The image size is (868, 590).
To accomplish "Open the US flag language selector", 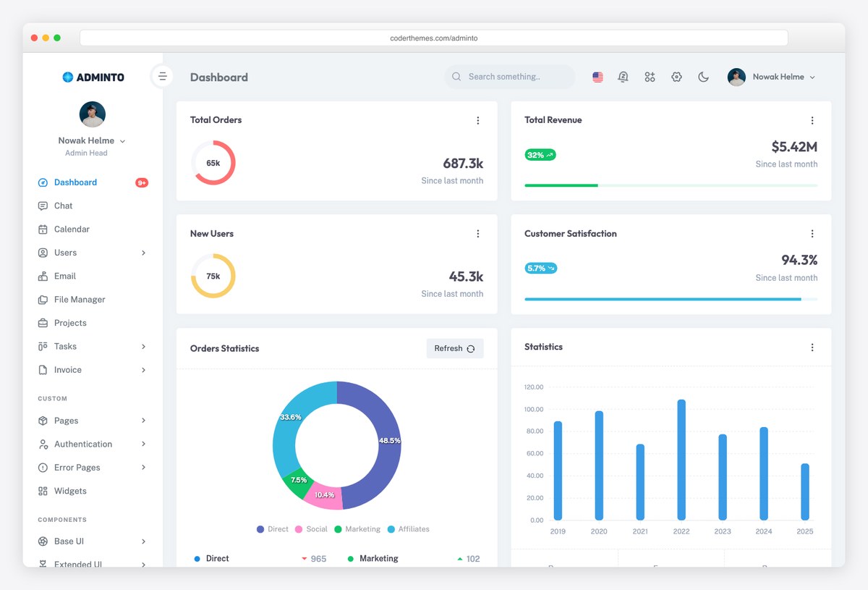I will [x=597, y=77].
